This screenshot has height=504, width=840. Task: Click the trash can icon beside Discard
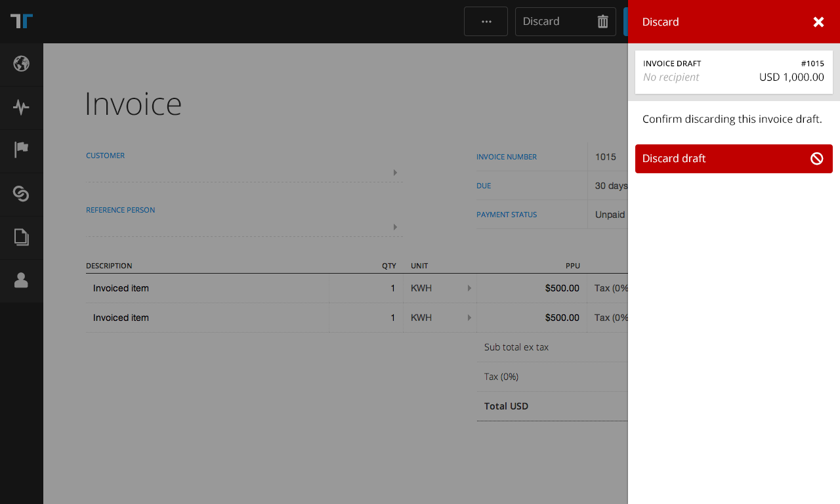tap(603, 22)
